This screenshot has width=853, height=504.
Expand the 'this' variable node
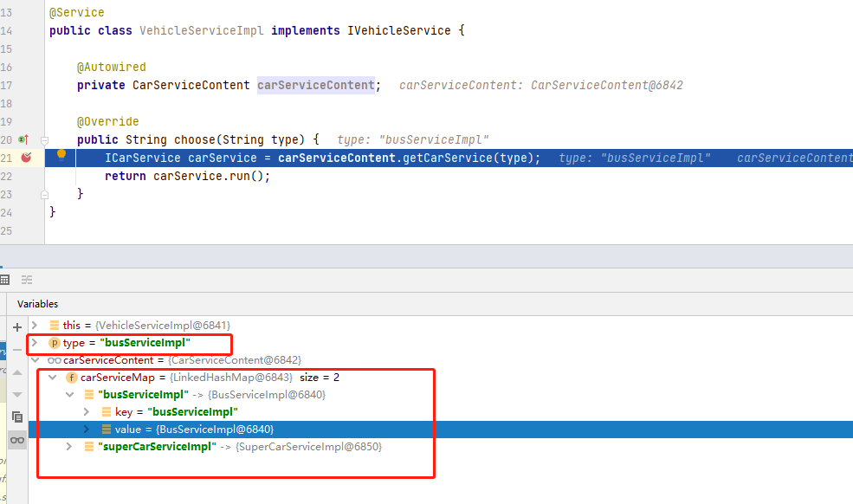36,326
